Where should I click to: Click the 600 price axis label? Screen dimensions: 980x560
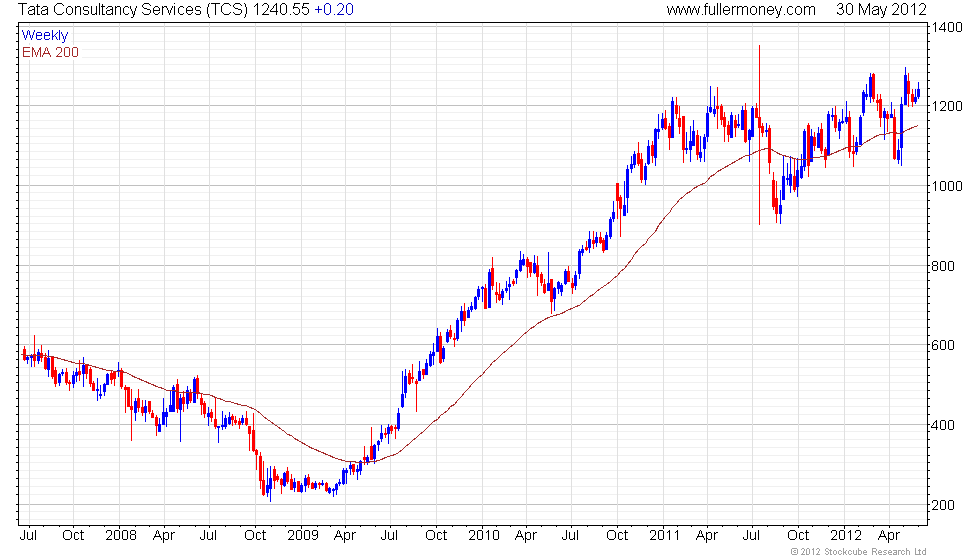click(943, 345)
